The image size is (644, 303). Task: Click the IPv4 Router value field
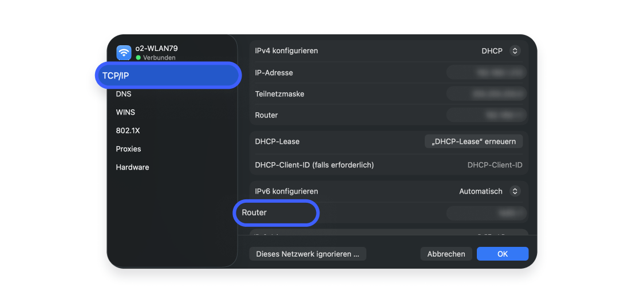486,115
